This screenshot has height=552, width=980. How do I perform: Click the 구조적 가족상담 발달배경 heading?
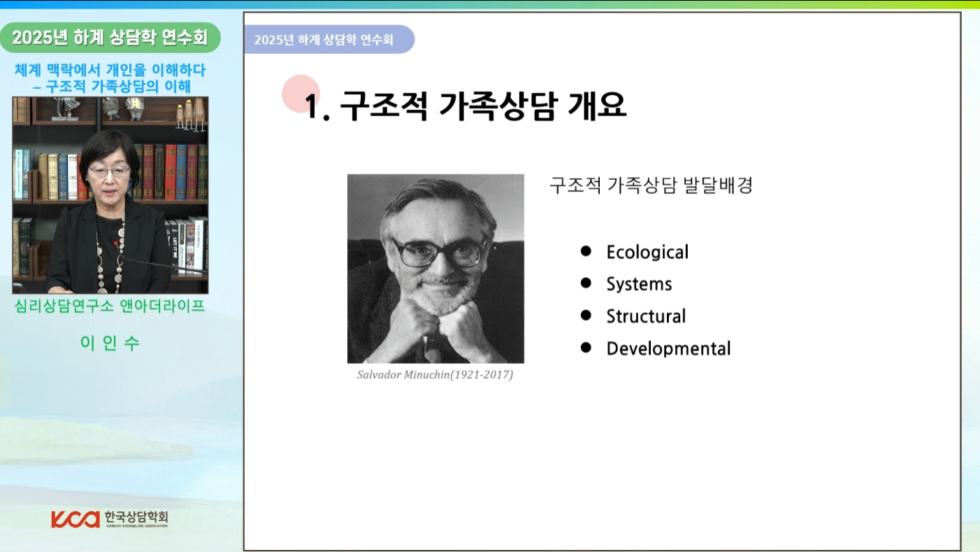[x=651, y=185]
